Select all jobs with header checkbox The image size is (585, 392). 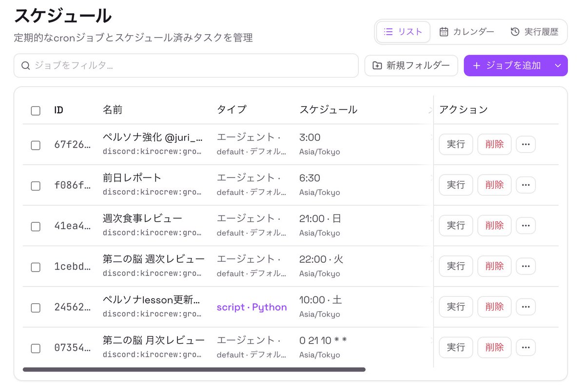coord(36,111)
